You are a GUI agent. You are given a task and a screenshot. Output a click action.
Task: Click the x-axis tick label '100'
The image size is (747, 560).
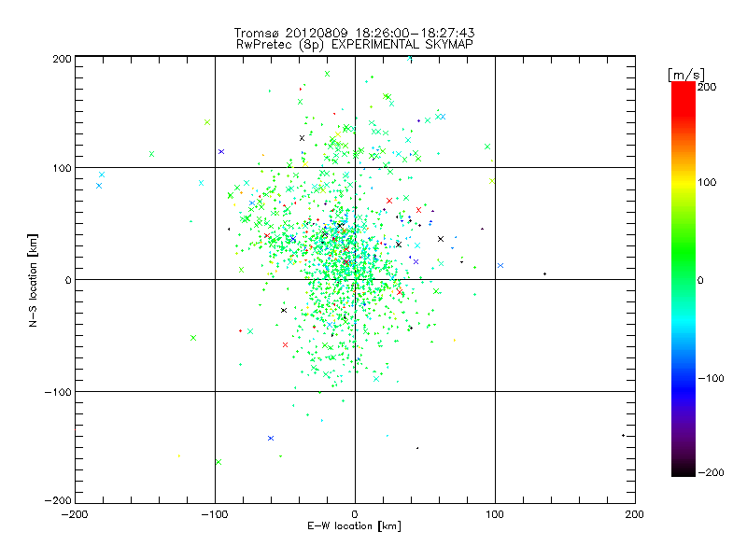[x=495, y=515]
